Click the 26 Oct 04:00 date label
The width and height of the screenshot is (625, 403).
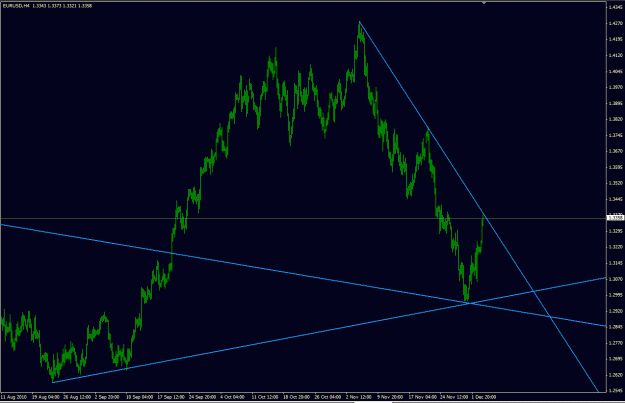pyautogui.click(x=328, y=397)
